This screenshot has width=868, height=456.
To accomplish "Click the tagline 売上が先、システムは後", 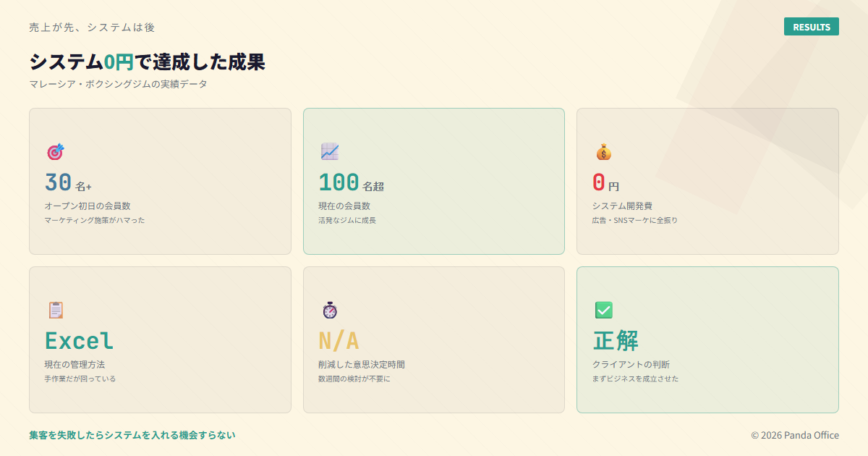I will point(91,28).
